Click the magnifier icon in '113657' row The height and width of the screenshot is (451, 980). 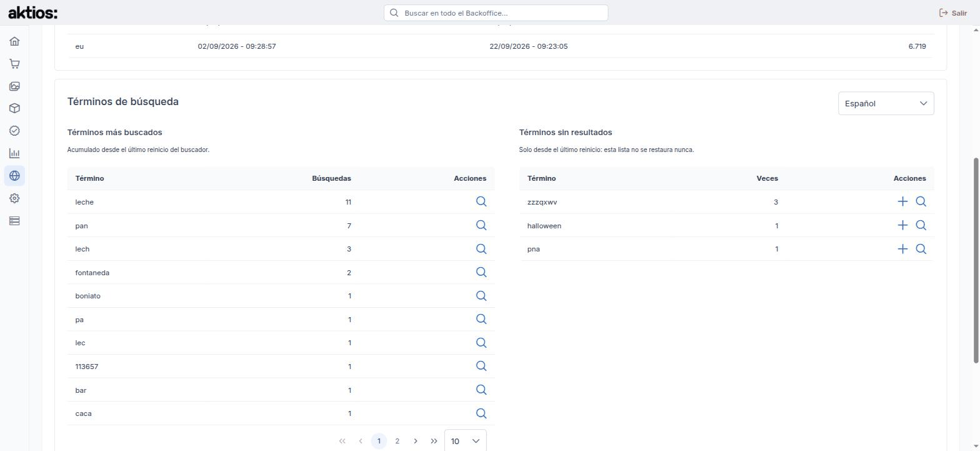[x=481, y=366]
